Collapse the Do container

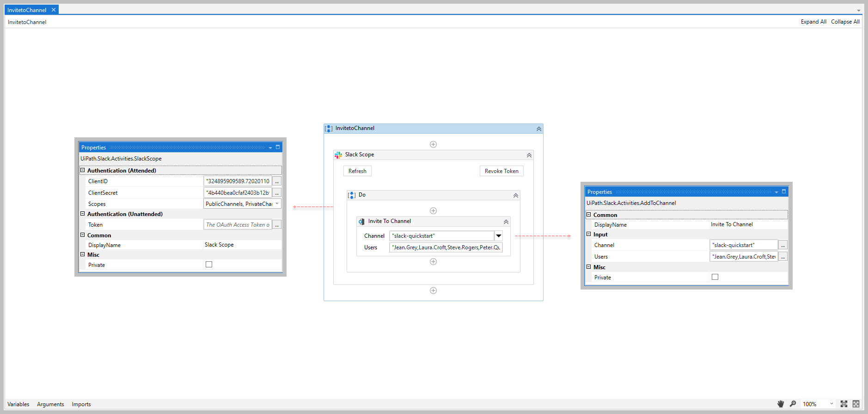point(516,196)
